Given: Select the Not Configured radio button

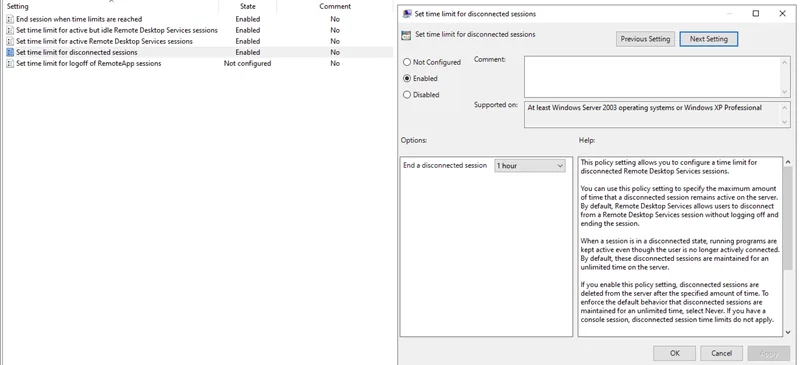Looking at the screenshot, I should pos(407,62).
